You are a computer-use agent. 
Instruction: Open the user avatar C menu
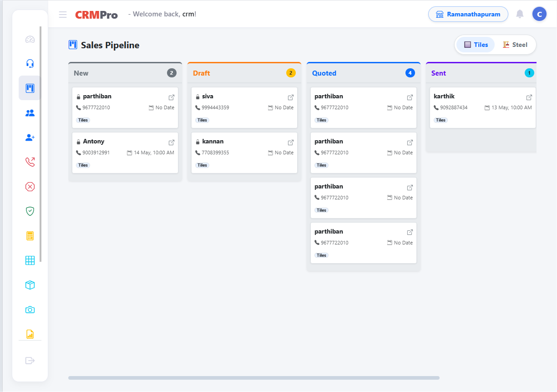539,14
